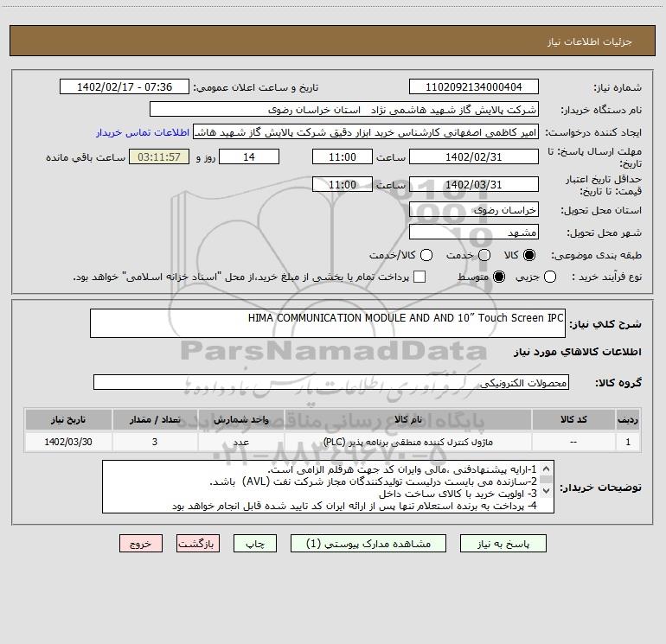Click the تعداد / مقدار column header
Viewport: 666px width, 644px height.
155,419
